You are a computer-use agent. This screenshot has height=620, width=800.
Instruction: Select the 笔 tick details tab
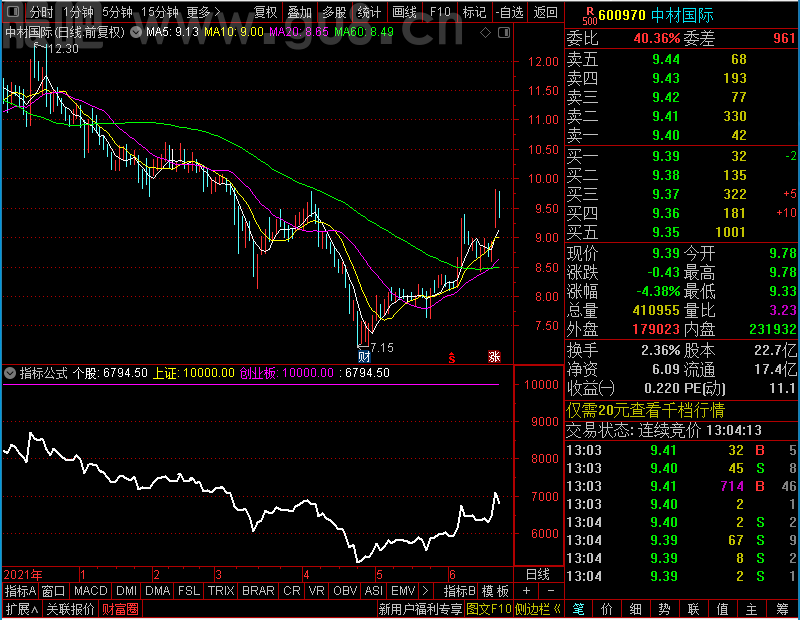point(578,609)
